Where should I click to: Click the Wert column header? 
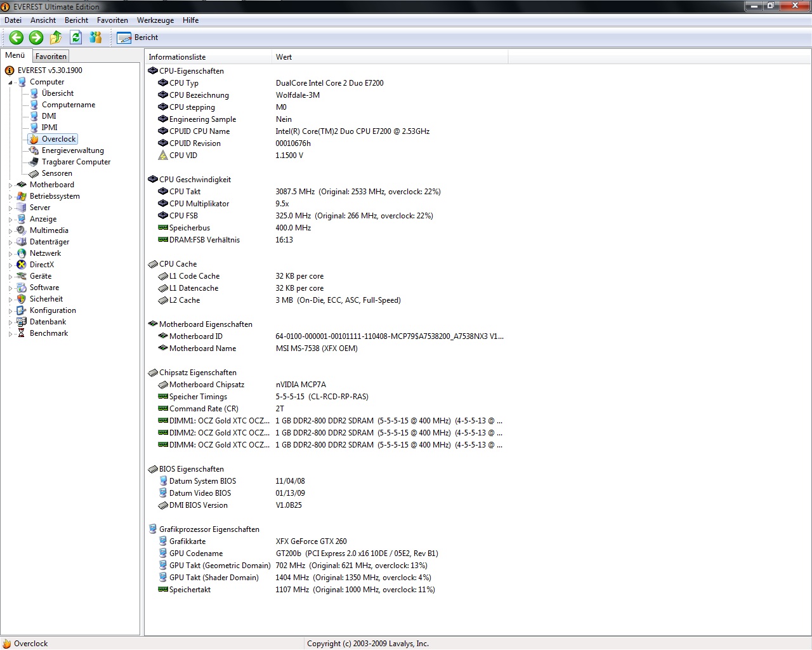click(x=390, y=57)
